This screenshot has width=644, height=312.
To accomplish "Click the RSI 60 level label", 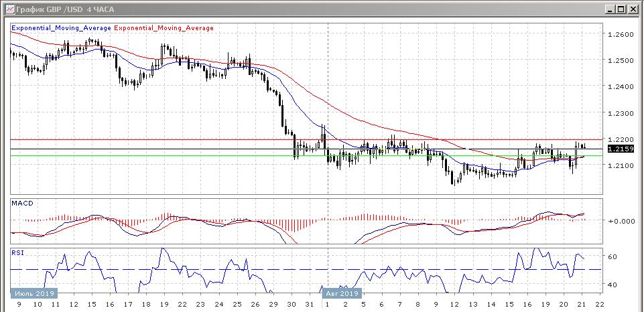I will 612,256.
